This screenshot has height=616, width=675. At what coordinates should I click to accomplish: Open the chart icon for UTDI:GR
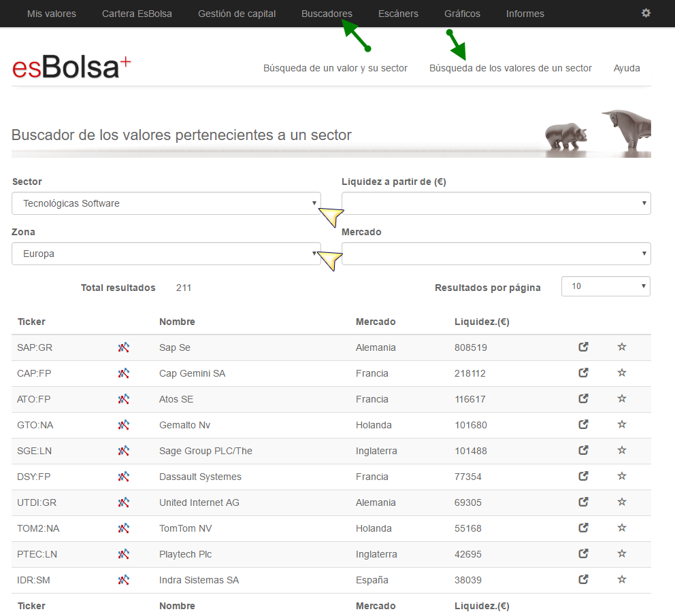click(x=124, y=502)
